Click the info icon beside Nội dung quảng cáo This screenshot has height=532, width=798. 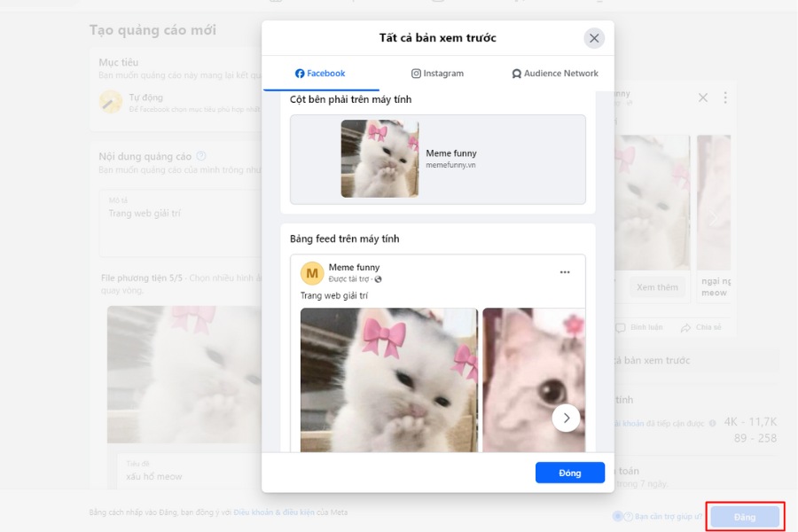(201, 156)
